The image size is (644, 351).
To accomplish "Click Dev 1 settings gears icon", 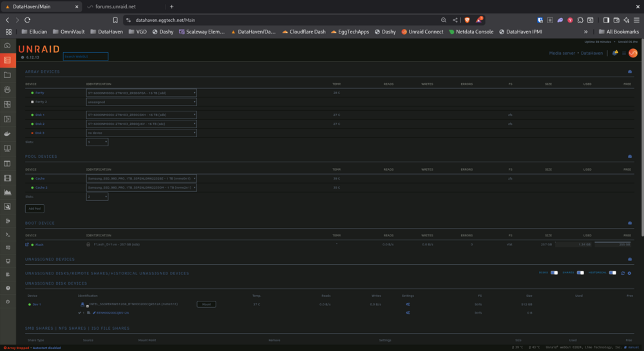I will 408,305.
